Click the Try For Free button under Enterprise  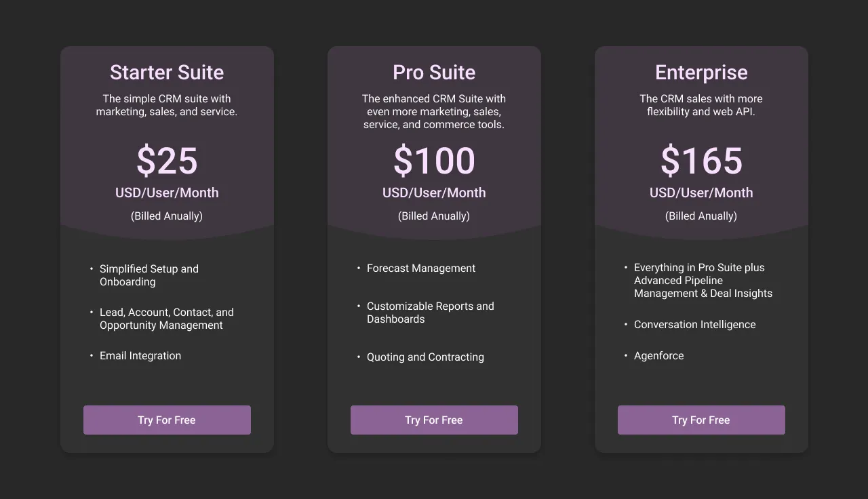pyautogui.click(x=701, y=420)
